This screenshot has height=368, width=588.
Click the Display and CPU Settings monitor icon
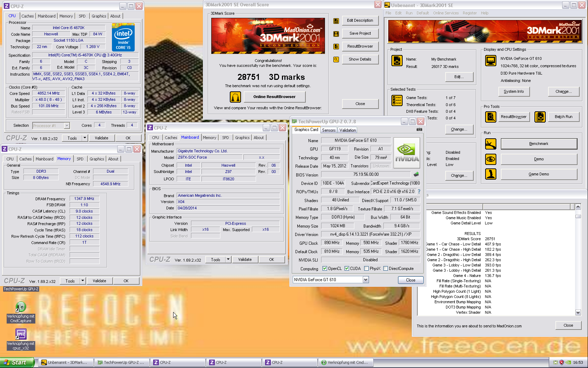(x=491, y=61)
